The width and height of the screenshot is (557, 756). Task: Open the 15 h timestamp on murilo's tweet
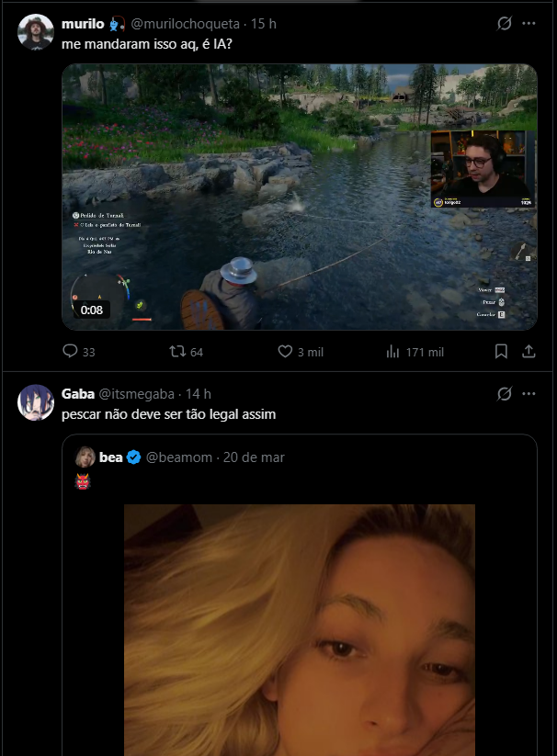[263, 24]
